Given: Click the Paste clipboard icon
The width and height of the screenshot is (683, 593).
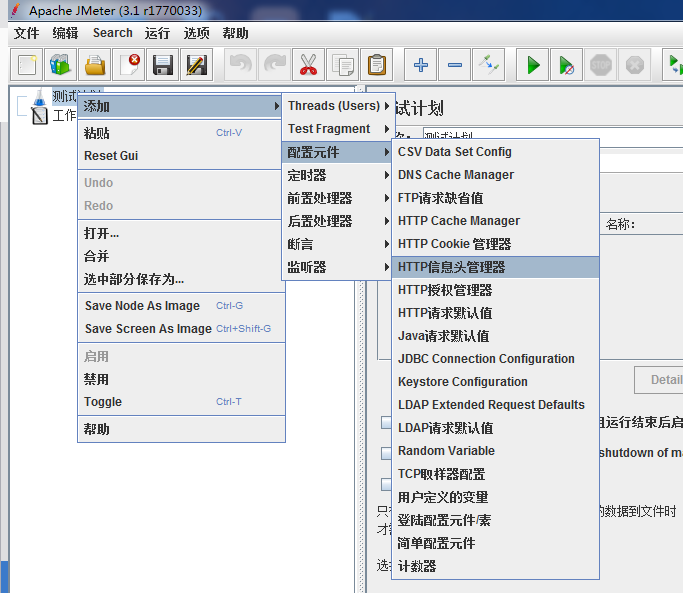Looking at the screenshot, I should 376,65.
